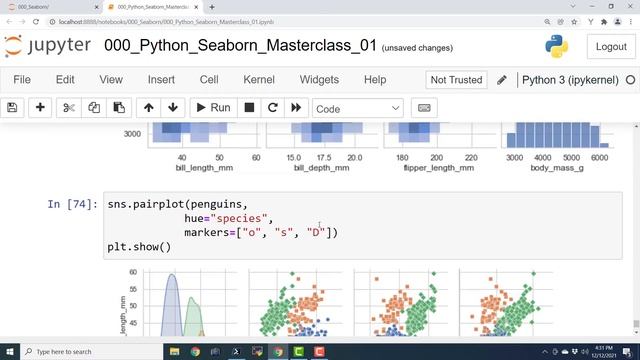Move selected cell up arrow
This screenshot has height=360, width=640.
point(149,108)
